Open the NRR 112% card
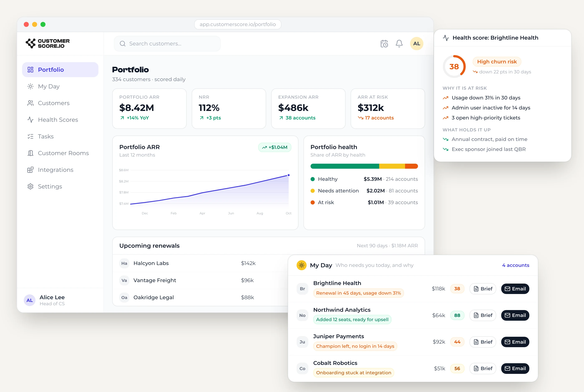The height and width of the screenshot is (392, 584). (229, 108)
